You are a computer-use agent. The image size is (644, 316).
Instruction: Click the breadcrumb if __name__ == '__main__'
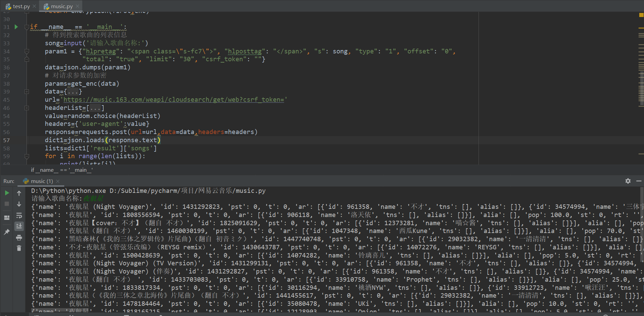point(62,170)
